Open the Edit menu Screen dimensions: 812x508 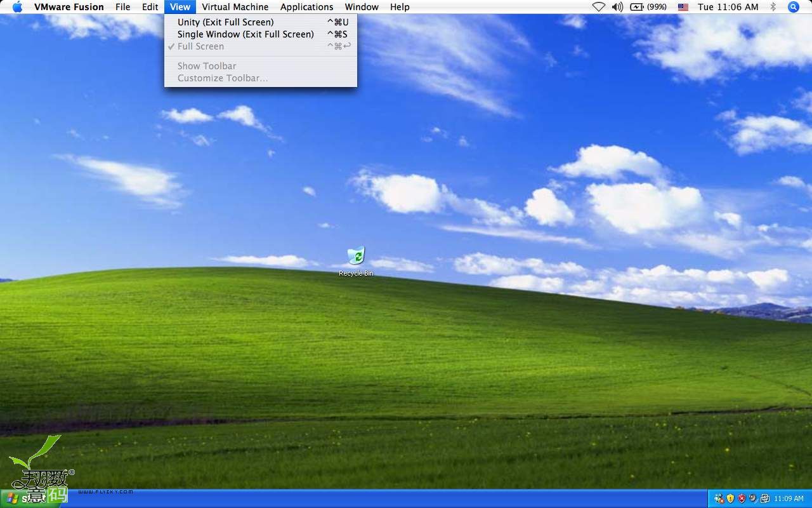150,7
